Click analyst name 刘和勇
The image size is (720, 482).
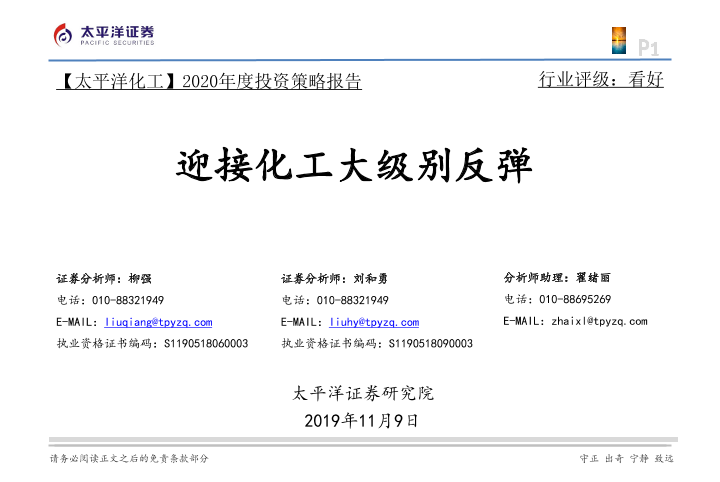point(371,278)
